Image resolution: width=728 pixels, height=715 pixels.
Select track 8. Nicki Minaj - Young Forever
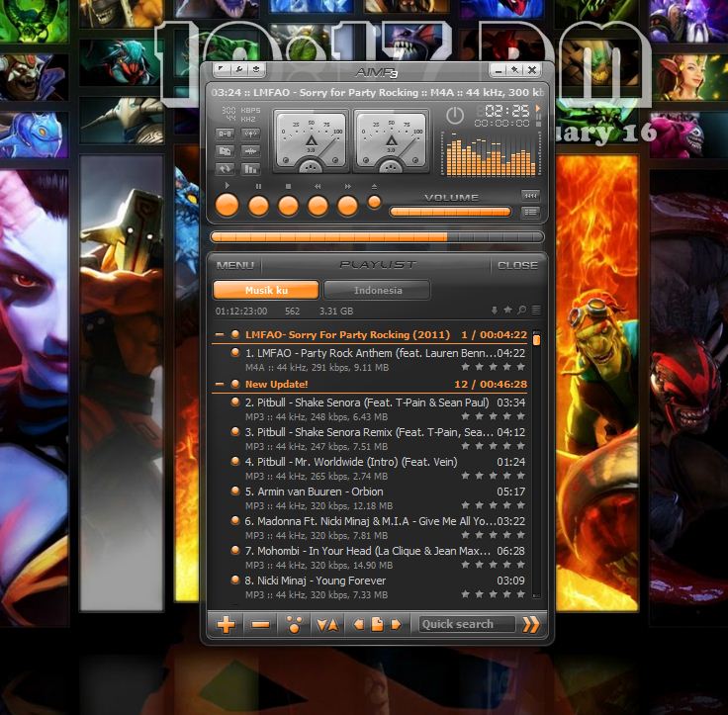pyautogui.click(x=372, y=587)
